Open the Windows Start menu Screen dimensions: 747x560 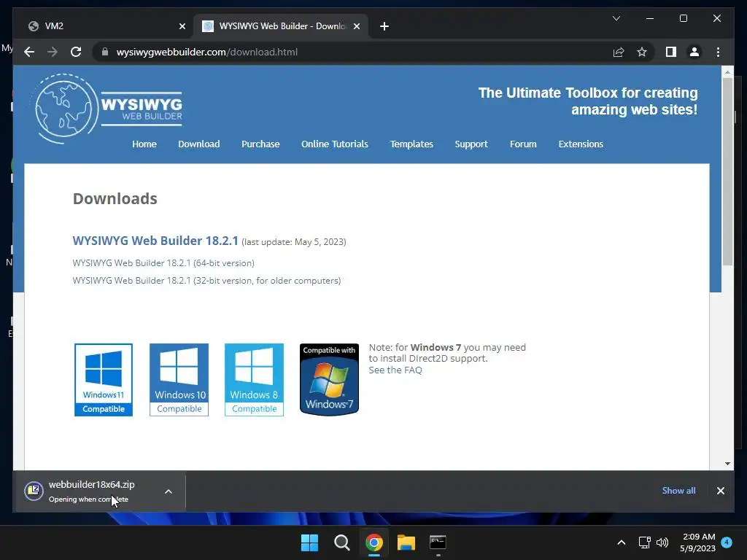pyautogui.click(x=309, y=542)
